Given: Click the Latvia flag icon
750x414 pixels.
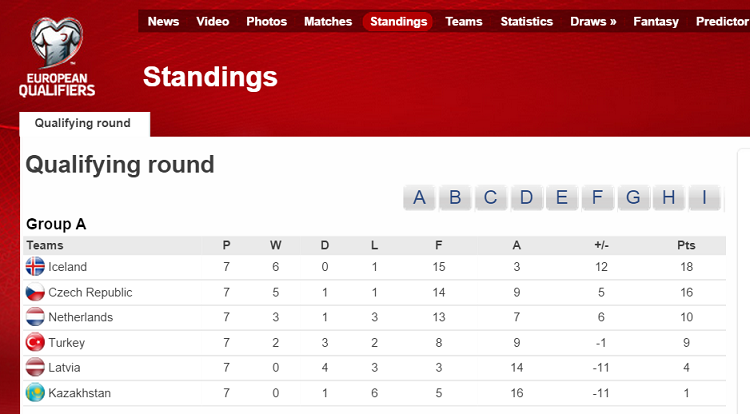Looking at the screenshot, I should coord(36,367).
